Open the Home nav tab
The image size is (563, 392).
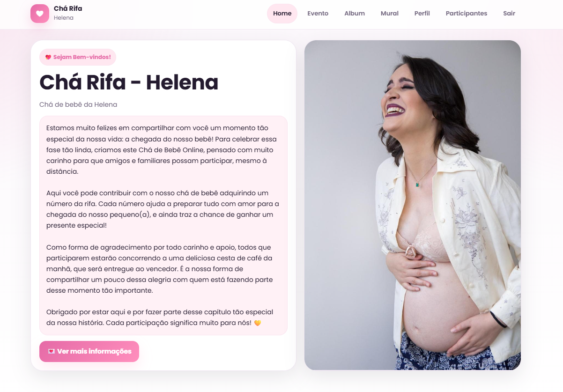pos(282,14)
